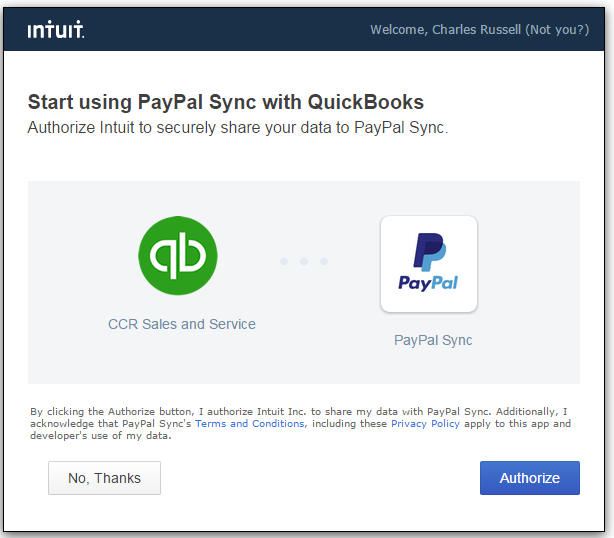Click the green QuickBooks logo
614x538 pixels.
(x=178, y=256)
